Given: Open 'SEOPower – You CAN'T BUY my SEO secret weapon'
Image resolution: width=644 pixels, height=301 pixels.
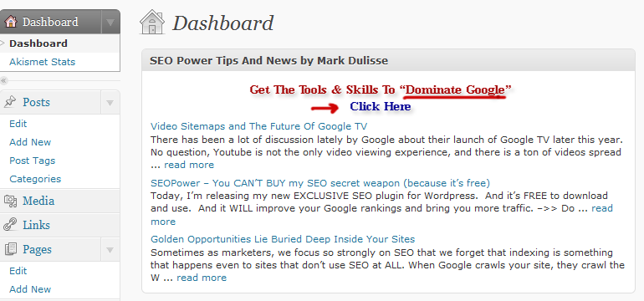Looking at the screenshot, I should click(320, 183).
